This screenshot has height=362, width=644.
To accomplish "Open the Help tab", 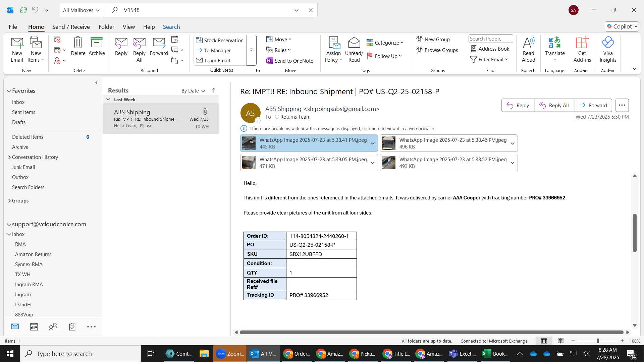I will 149,27.
